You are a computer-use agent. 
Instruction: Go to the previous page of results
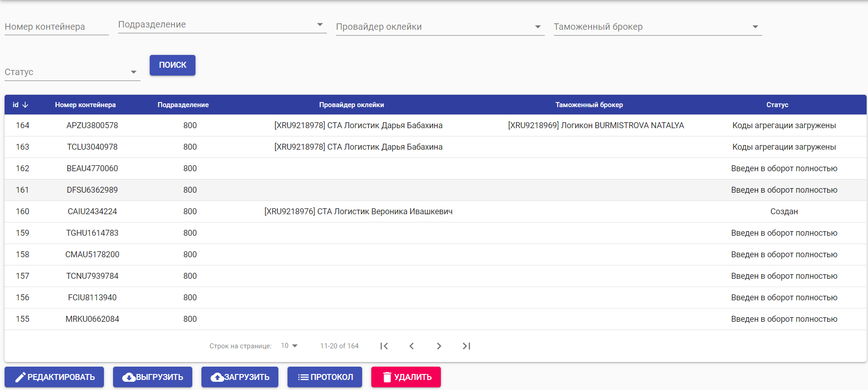coord(412,346)
